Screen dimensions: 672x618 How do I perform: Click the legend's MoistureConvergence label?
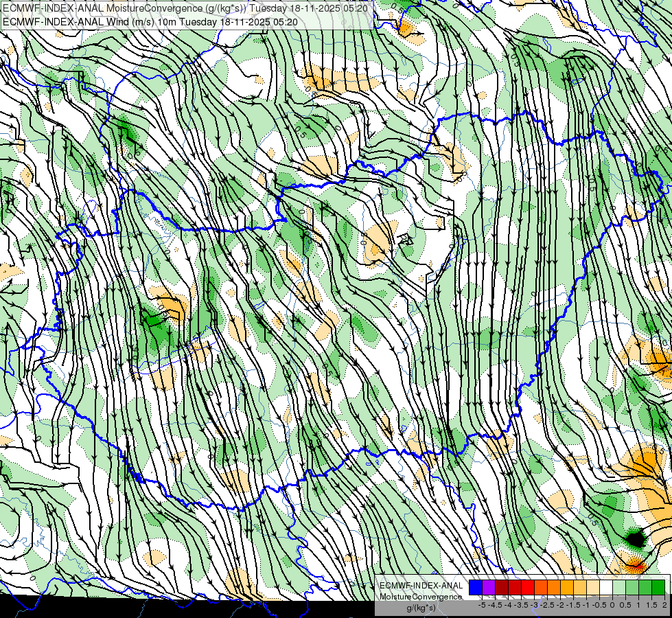(x=421, y=597)
